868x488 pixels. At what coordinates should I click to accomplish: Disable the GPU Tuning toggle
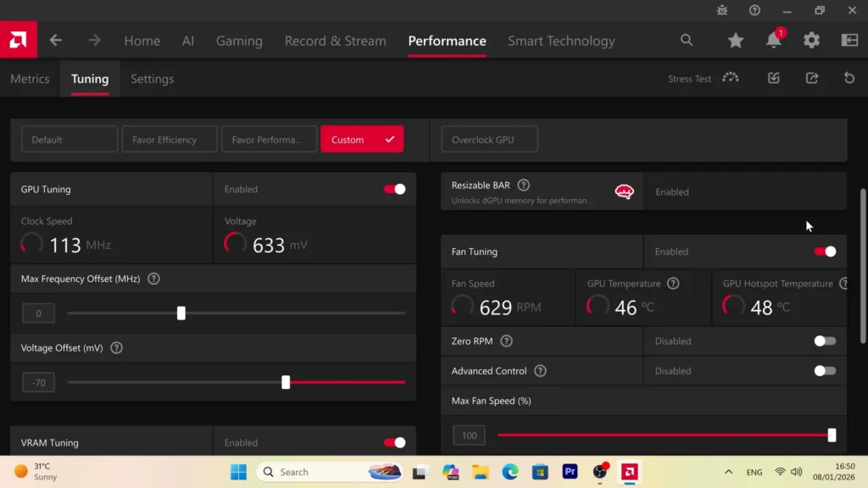pos(395,189)
